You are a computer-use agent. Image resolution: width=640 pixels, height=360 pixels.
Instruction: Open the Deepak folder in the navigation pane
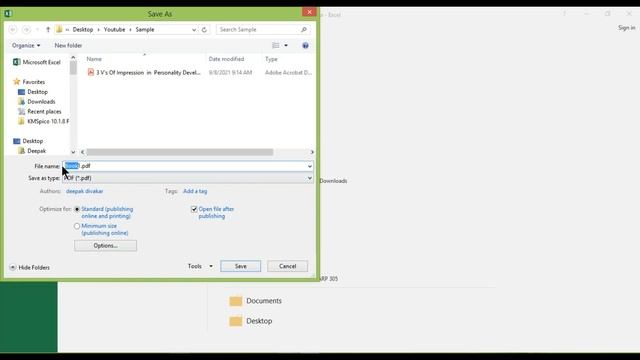click(x=32, y=151)
